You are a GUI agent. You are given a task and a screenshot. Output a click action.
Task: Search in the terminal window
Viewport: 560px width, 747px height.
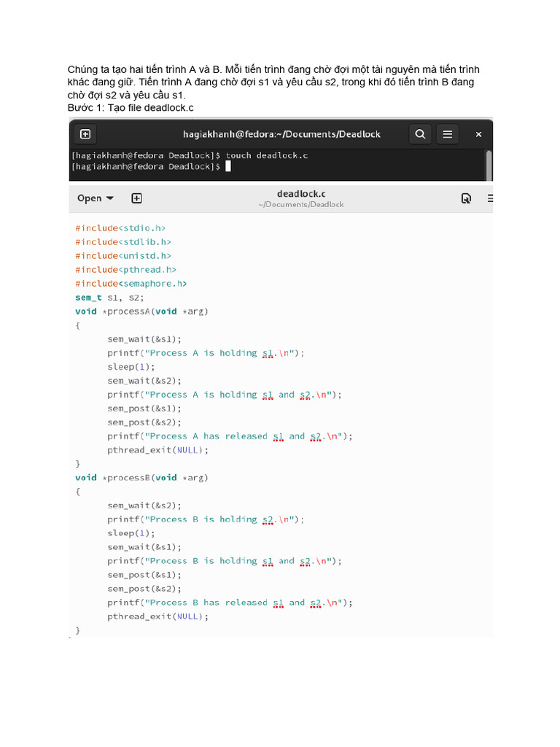(x=420, y=134)
